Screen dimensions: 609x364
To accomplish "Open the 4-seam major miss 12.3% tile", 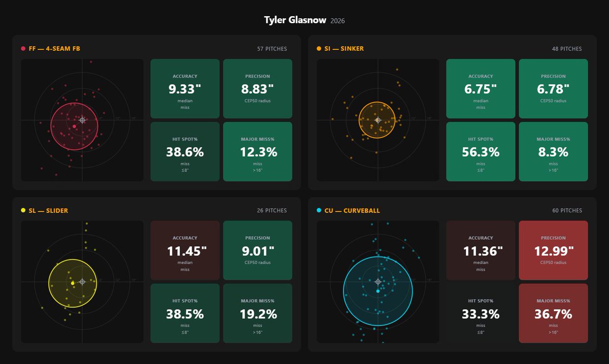I will click(x=258, y=152).
